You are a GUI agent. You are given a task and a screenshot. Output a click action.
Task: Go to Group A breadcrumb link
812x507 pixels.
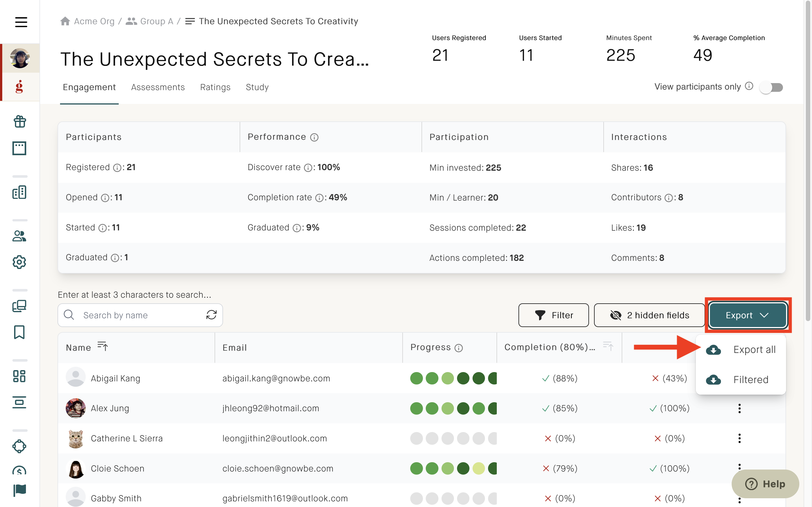(x=150, y=21)
